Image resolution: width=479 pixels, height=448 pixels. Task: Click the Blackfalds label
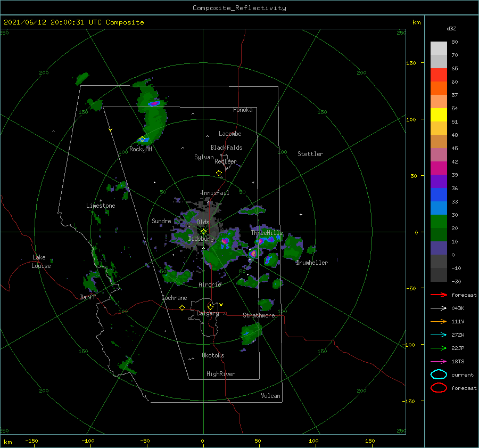226,148
